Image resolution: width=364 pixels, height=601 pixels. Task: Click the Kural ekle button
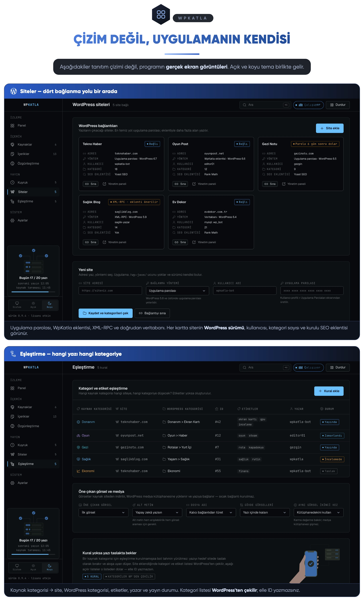329,391
